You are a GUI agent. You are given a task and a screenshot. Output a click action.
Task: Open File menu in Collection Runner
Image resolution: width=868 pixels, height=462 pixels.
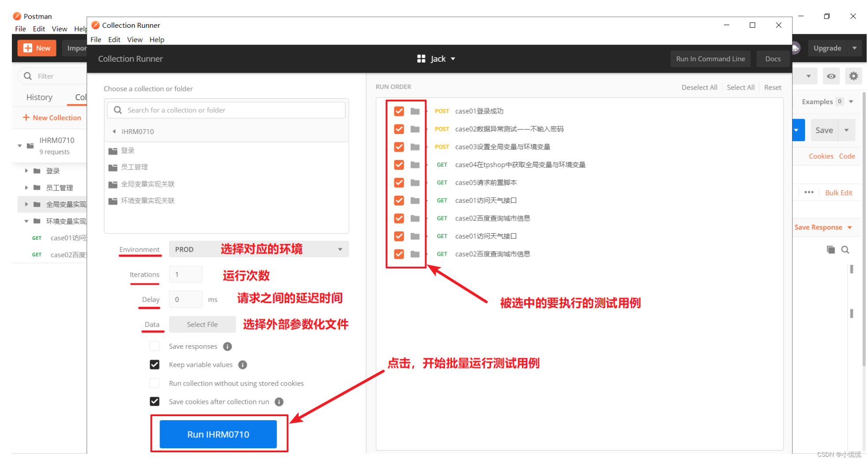click(96, 40)
